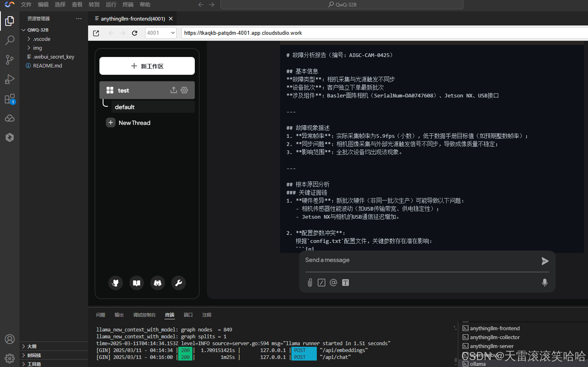Switch to the 注释 panel tab
The height and width of the screenshot is (367, 588).
[207, 315]
